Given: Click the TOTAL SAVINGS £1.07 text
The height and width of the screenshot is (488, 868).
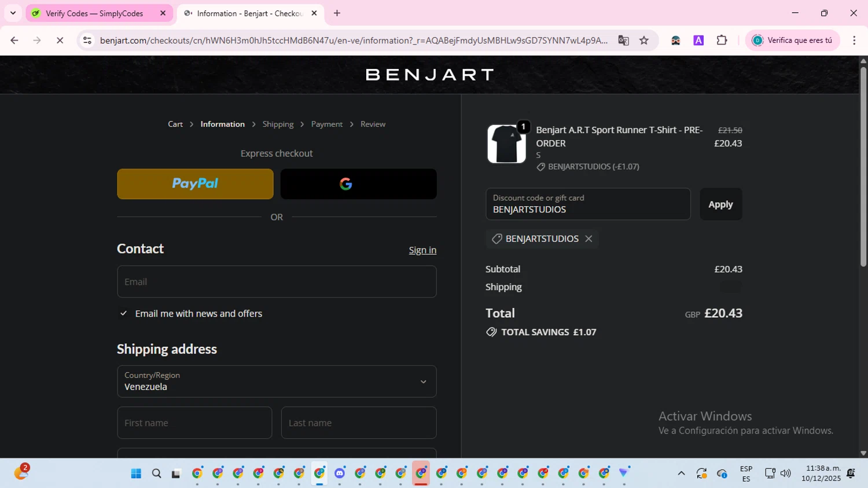Looking at the screenshot, I should pyautogui.click(x=549, y=332).
